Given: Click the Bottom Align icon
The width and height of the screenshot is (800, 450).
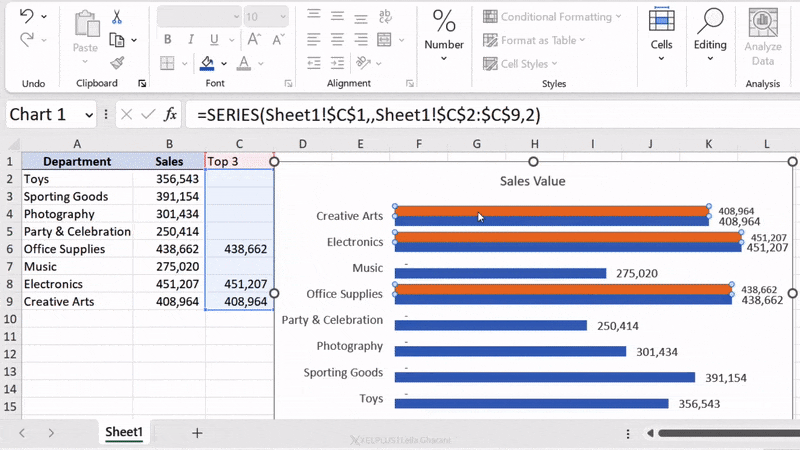Looking at the screenshot, I should pos(361,18).
